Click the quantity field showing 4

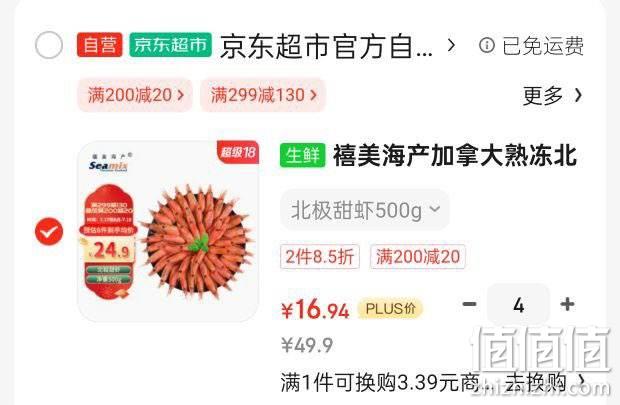(x=518, y=305)
